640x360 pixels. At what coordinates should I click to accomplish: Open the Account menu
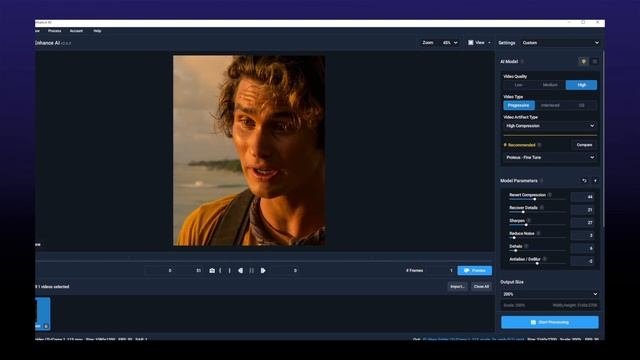[x=76, y=31]
